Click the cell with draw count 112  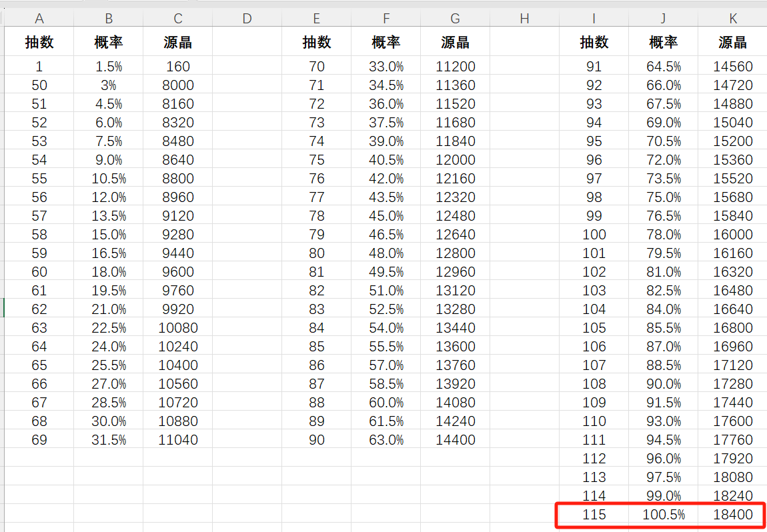pos(594,458)
